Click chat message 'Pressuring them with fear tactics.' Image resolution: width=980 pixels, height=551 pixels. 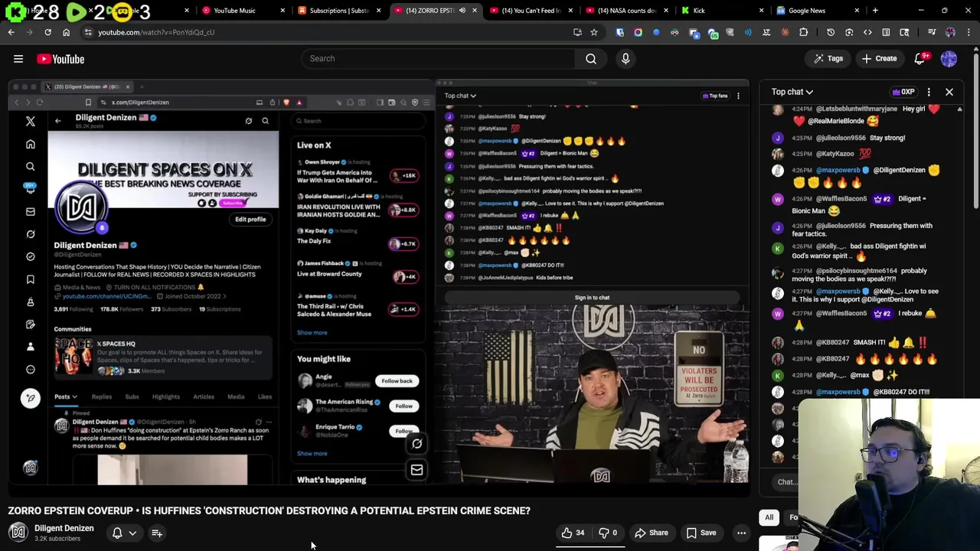point(862,230)
